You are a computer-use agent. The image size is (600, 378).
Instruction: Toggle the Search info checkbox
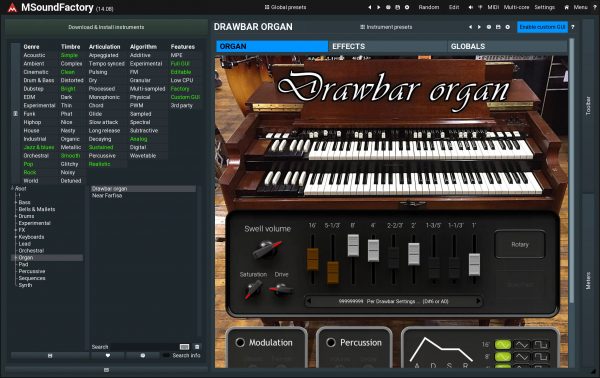(166, 355)
